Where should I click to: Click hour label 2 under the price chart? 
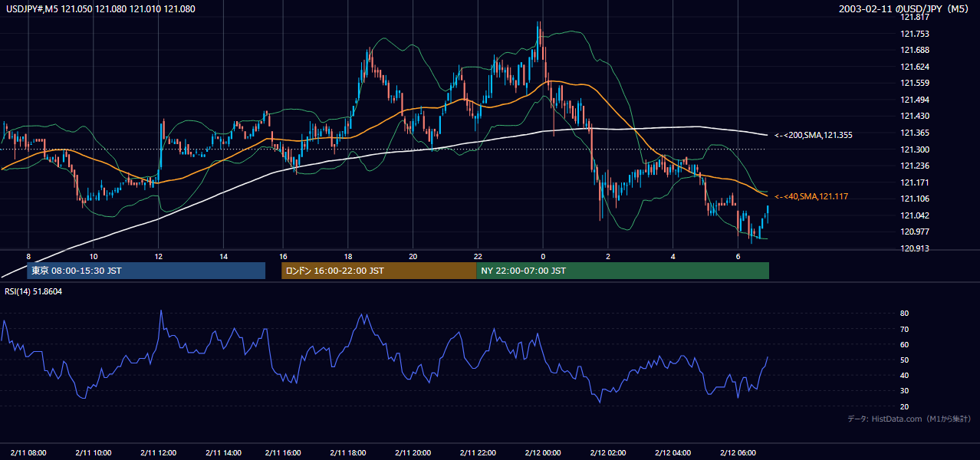607,256
